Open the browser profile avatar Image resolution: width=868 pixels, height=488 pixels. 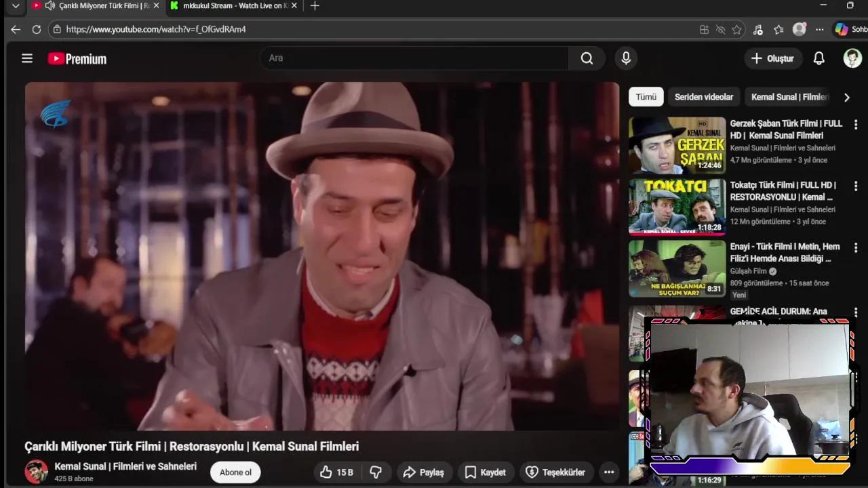(800, 29)
